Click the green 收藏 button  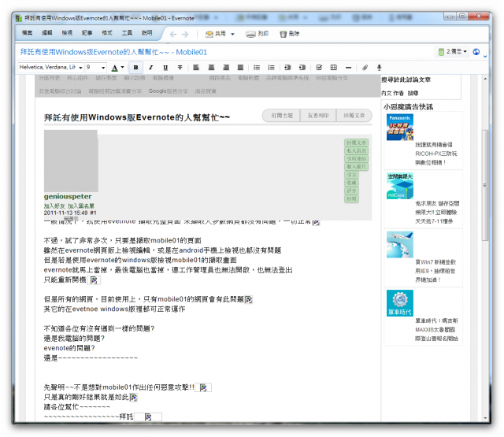[x=351, y=183]
